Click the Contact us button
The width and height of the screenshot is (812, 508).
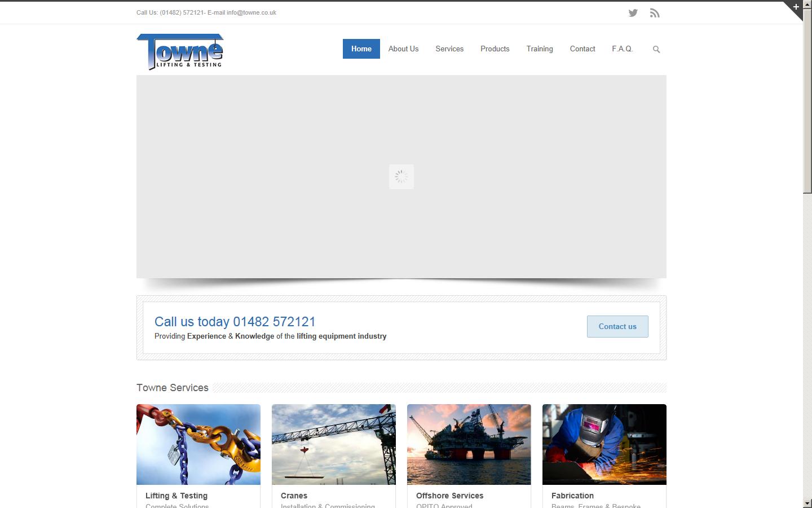coord(617,326)
